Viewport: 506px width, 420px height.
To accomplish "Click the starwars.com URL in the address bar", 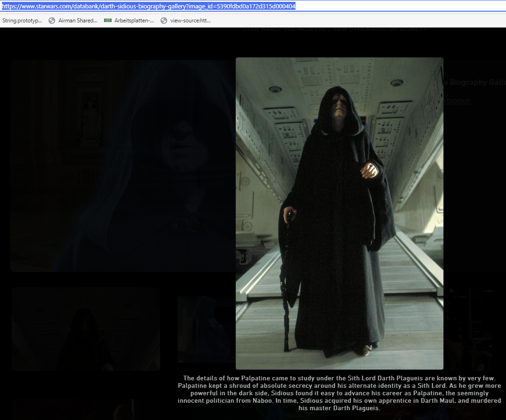I will click(x=148, y=6).
